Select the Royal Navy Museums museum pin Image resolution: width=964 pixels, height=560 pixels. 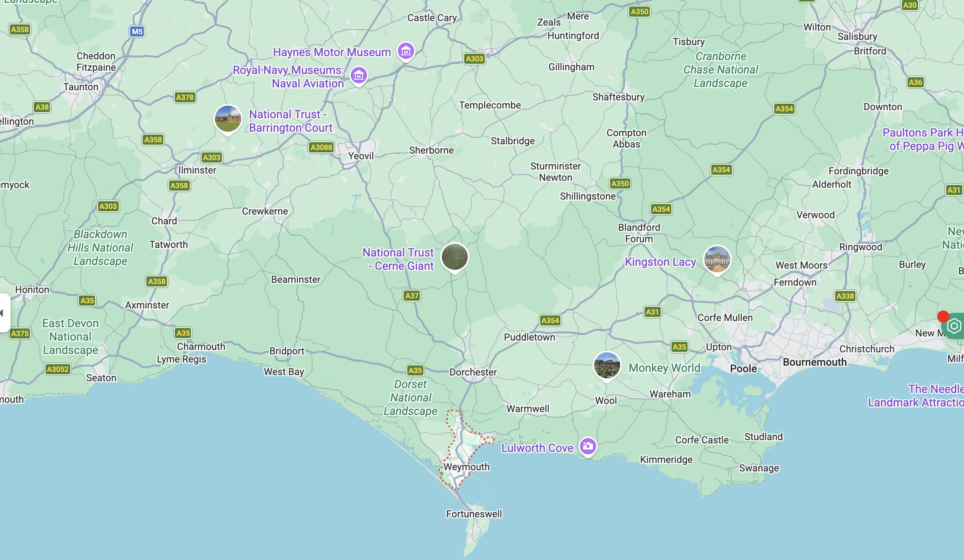pos(359,76)
